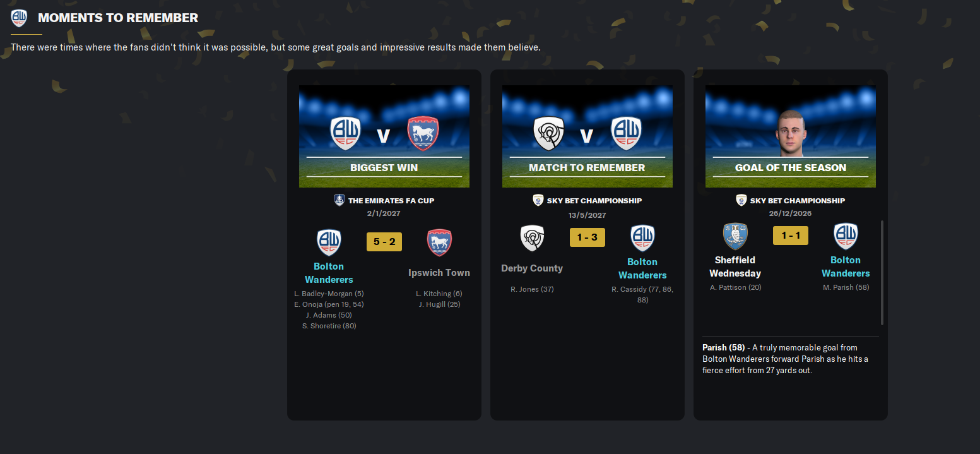Open the Sheffield Wednesday club link

(x=735, y=266)
